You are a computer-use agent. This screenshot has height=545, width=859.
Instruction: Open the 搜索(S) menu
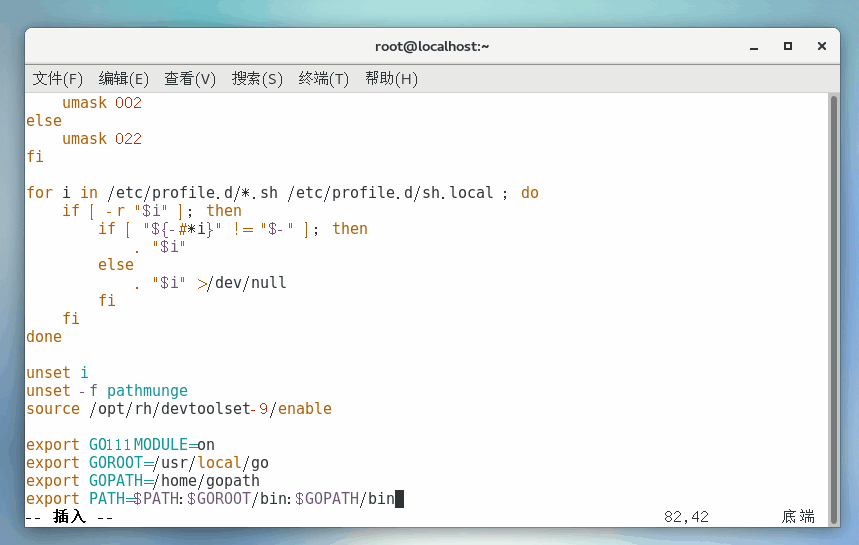click(257, 79)
